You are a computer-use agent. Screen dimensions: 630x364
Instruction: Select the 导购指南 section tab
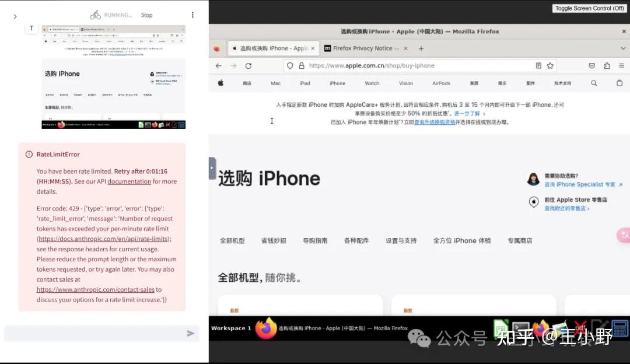(315, 241)
